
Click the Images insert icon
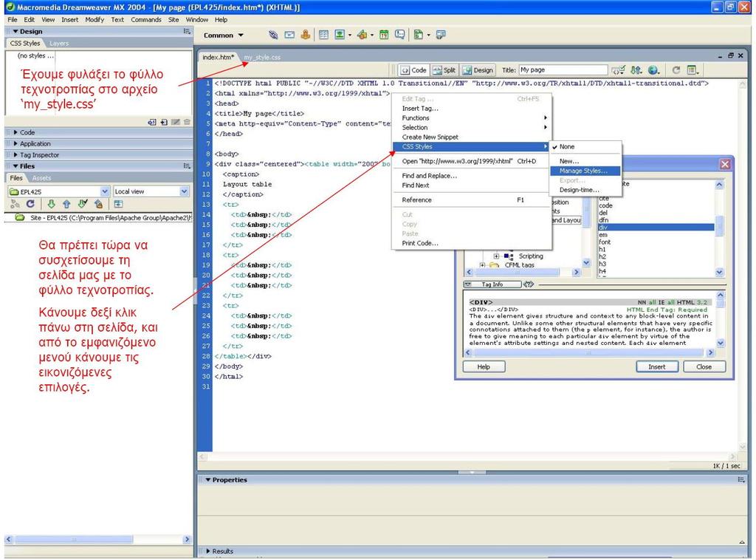point(340,35)
